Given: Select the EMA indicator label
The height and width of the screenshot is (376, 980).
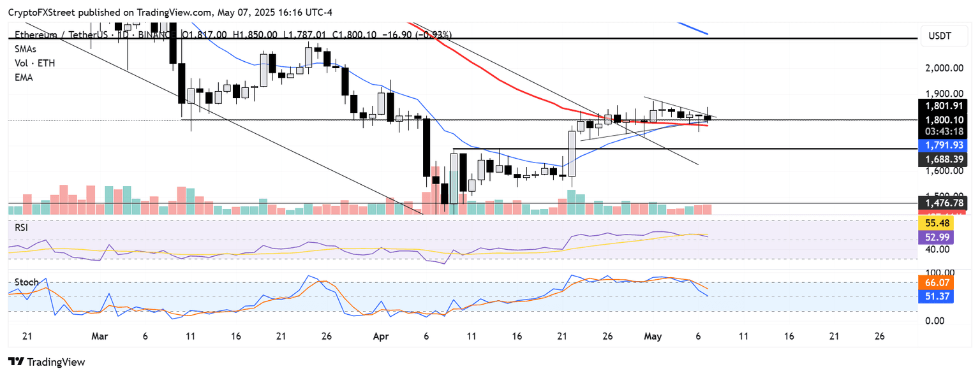Looking at the screenshot, I should (x=23, y=77).
